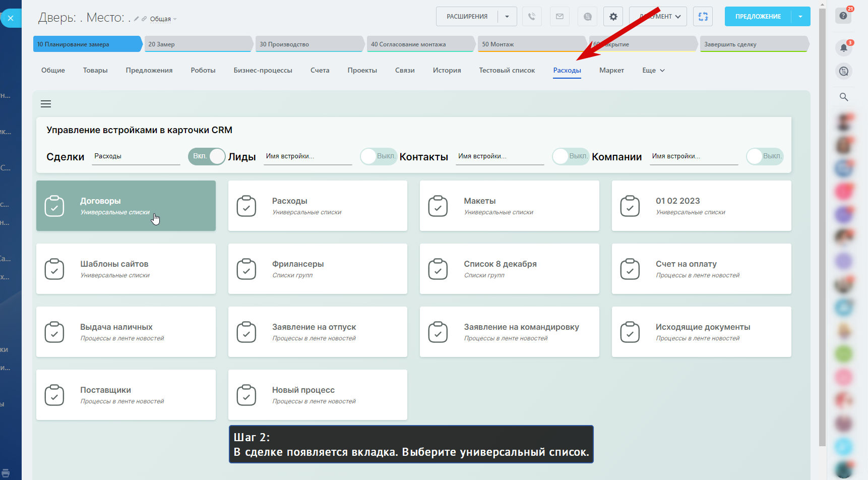Open the Бизнес-процессы tab

pos(263,71)
